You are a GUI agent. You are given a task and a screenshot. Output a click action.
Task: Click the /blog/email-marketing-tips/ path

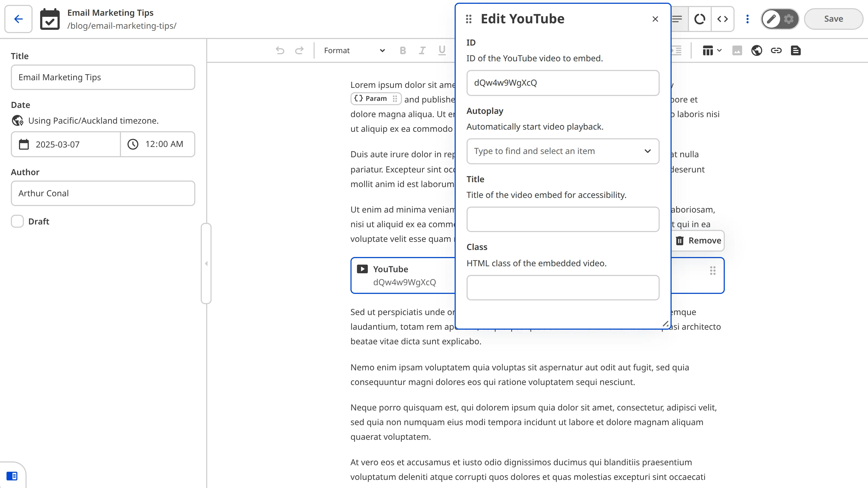click(122, 26)
